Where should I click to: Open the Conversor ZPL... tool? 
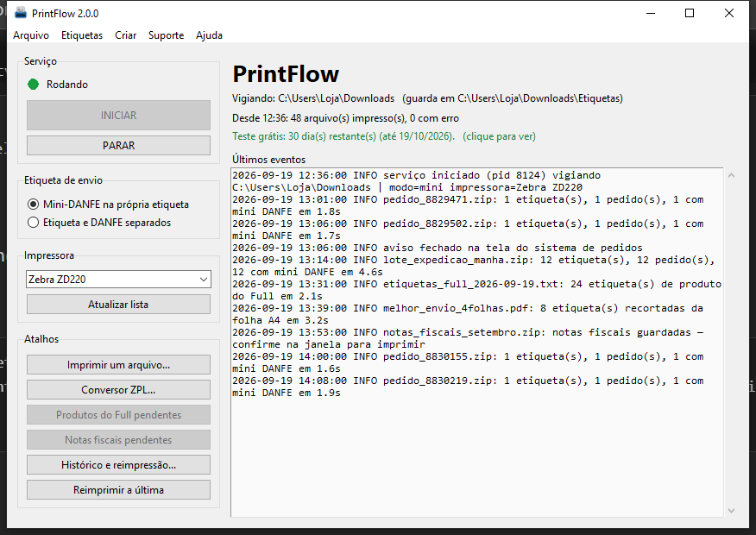[x=118, y=390]
